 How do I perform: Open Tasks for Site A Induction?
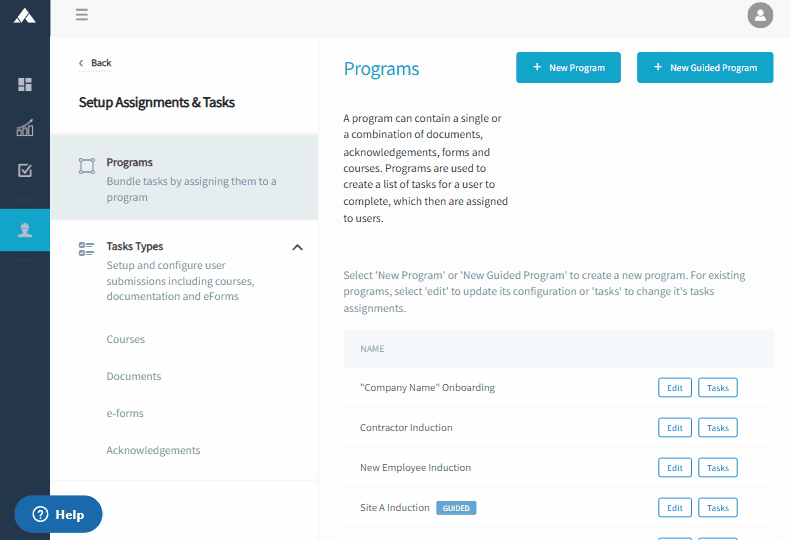coord(717,508)
